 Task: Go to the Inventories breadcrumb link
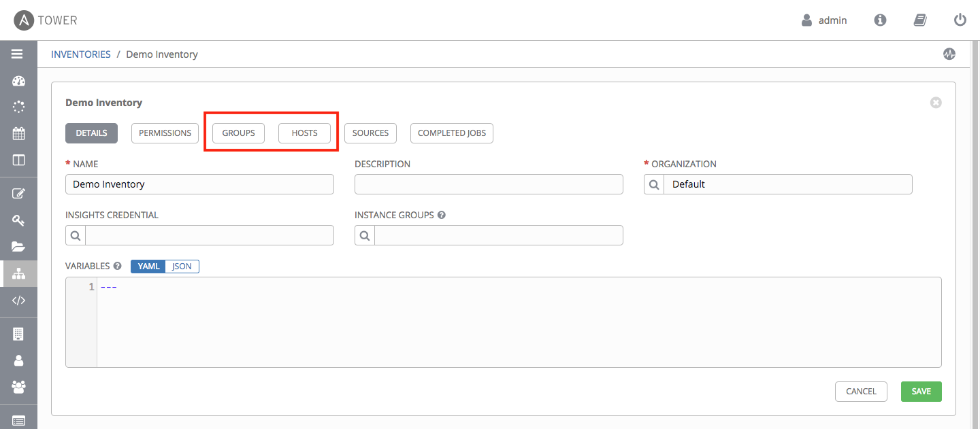pos(81,54)
